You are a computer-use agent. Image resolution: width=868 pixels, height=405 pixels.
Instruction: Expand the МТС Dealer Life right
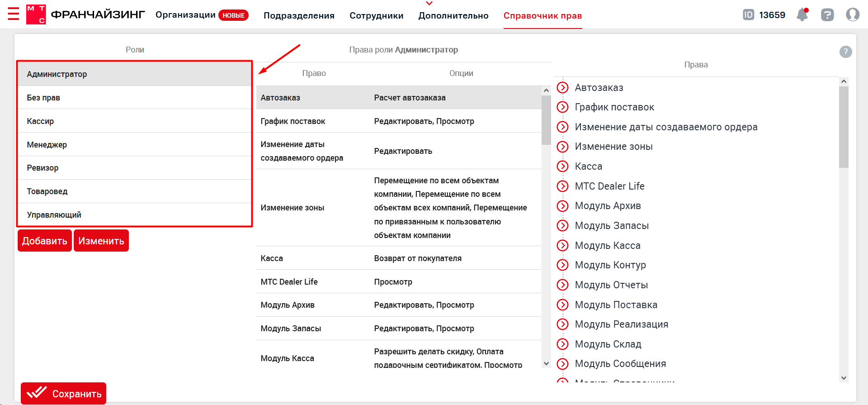(x=562, y=186)
